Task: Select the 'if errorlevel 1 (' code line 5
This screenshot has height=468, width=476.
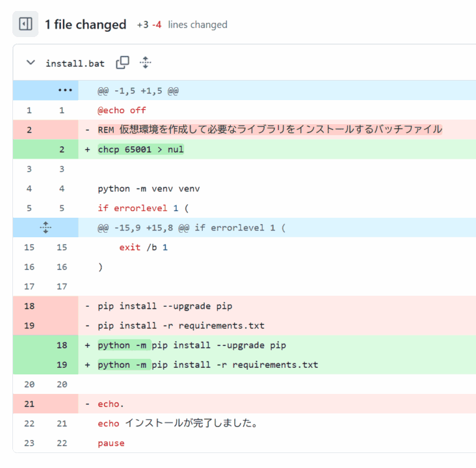Action: [x=143, y=208]
